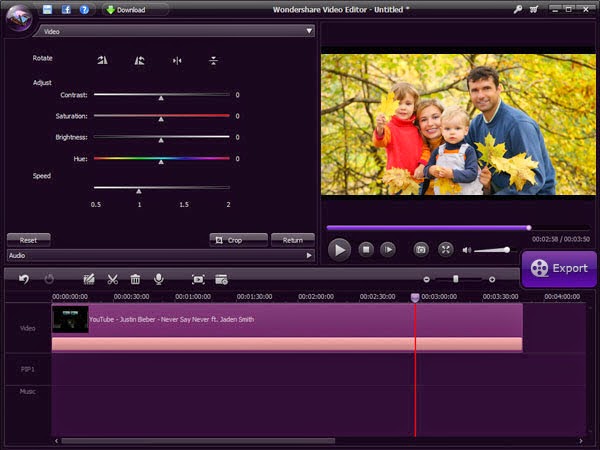Delete the selected clip with trash icon
600x450 pixels.
point(135,279)
